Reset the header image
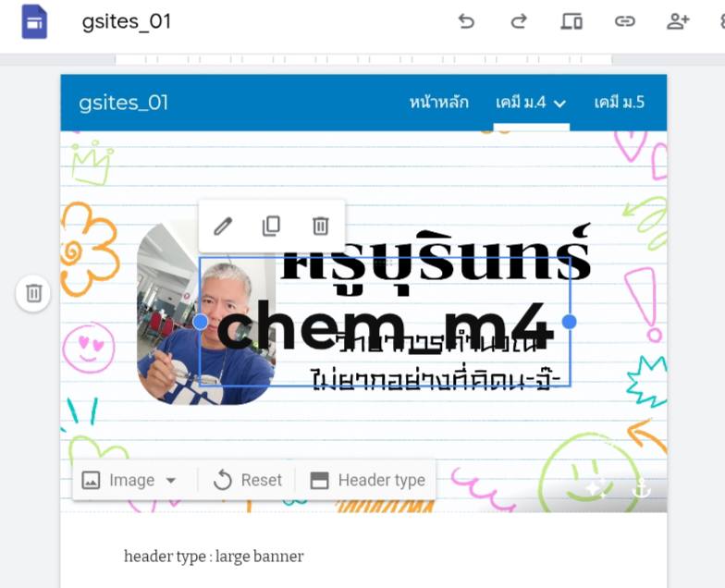 248,481
